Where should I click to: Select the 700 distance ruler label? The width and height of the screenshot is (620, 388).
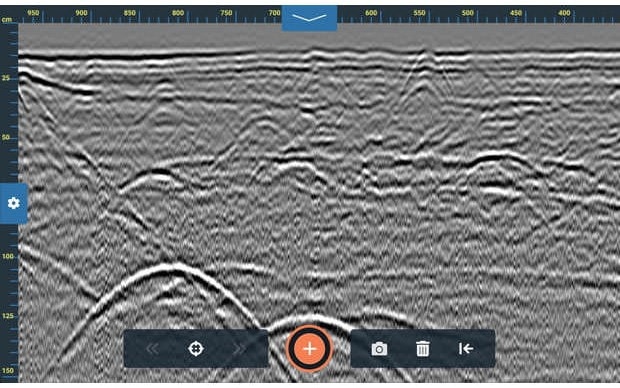[274, 13]
